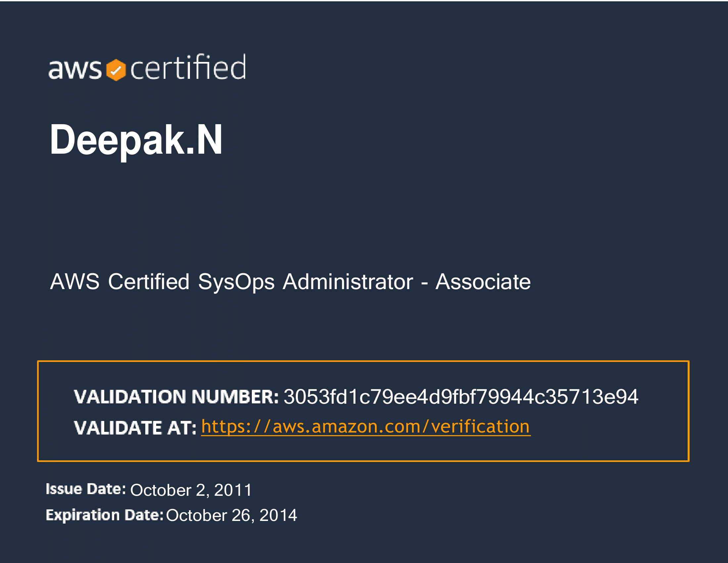Click 'AWS' at start of certification title
Viewport: 728px width, 563px height.
click(75, 282)
